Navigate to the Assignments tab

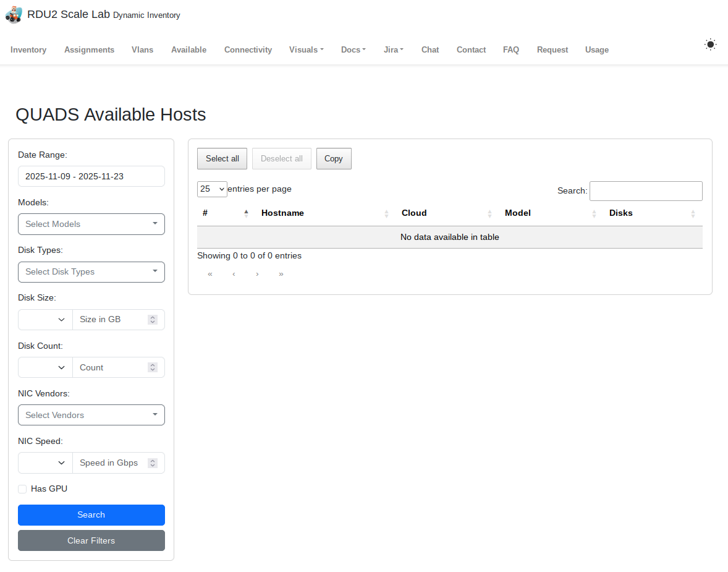pyautogui.click(x=89, y=50)
